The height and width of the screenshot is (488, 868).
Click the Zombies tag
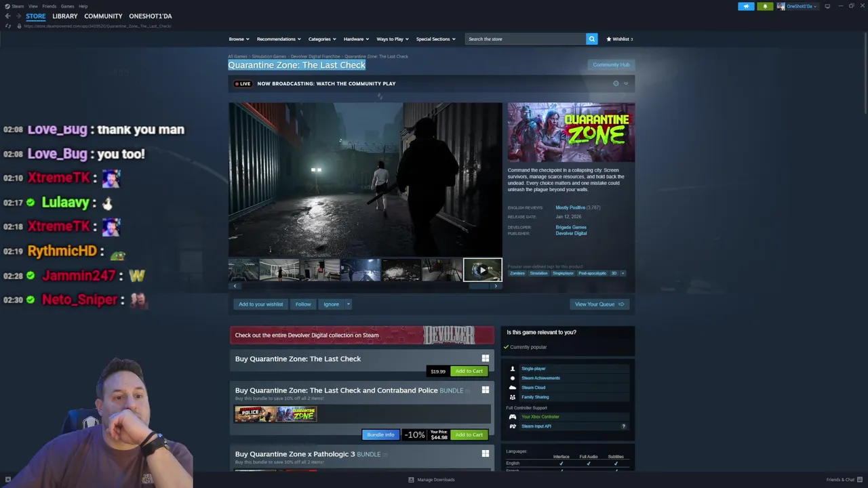coord(517,273)
